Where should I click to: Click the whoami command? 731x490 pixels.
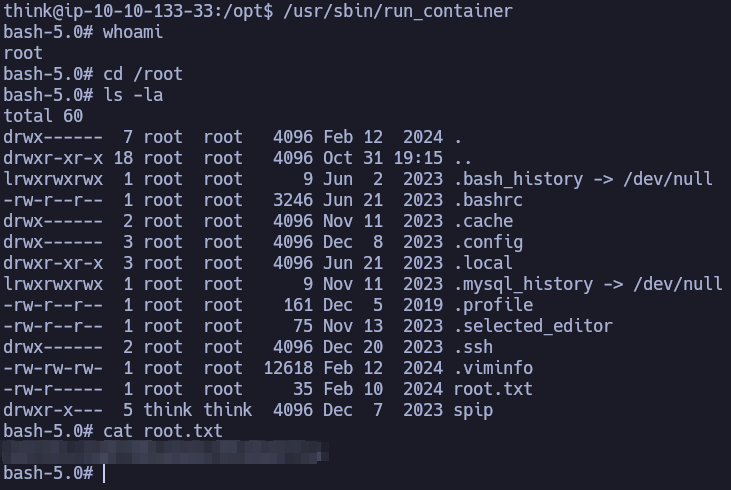[133, 32]
